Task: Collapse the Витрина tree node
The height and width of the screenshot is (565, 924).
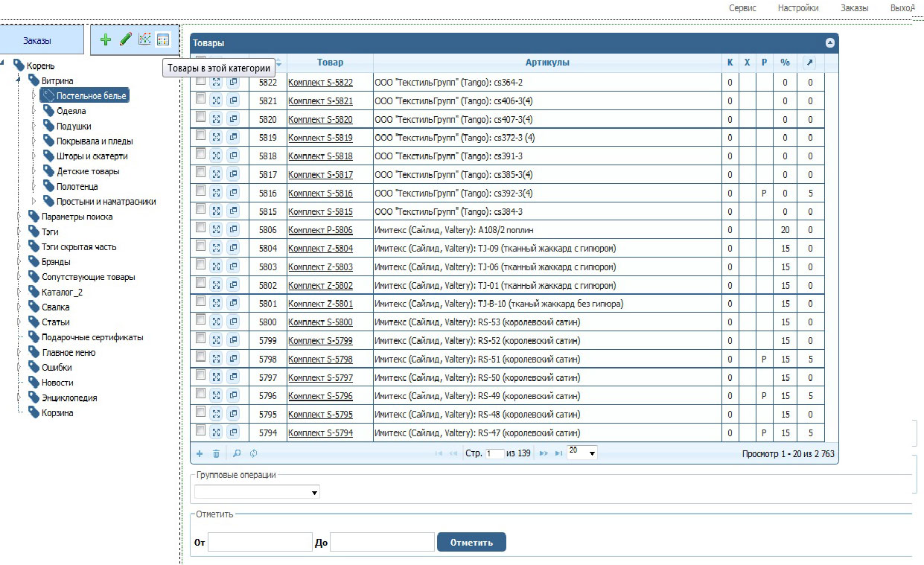Action: click(19, 80)
